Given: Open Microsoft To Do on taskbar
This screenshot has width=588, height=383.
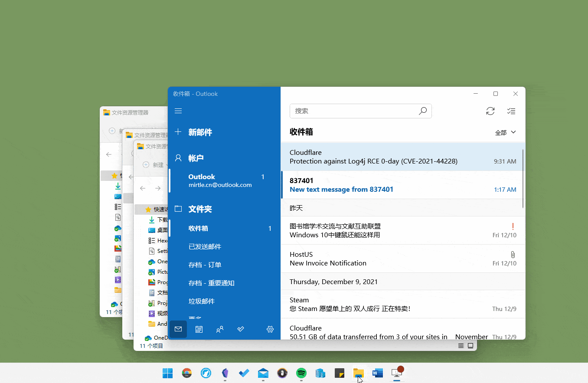Looking at the screenshot, I should [x=244, y=373].
